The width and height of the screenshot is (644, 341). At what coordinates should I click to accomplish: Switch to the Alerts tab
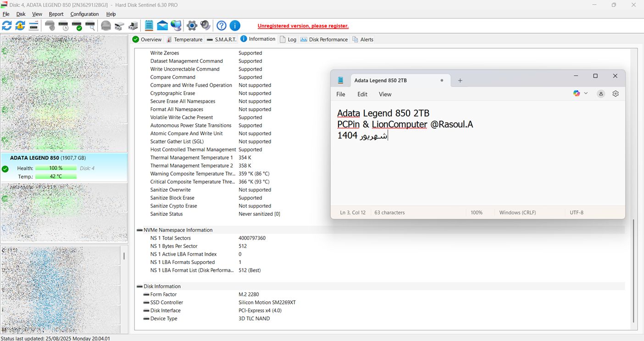[363, 39]
